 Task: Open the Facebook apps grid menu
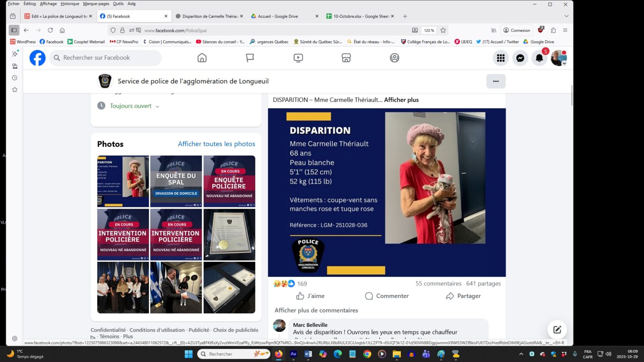point(501,58)
